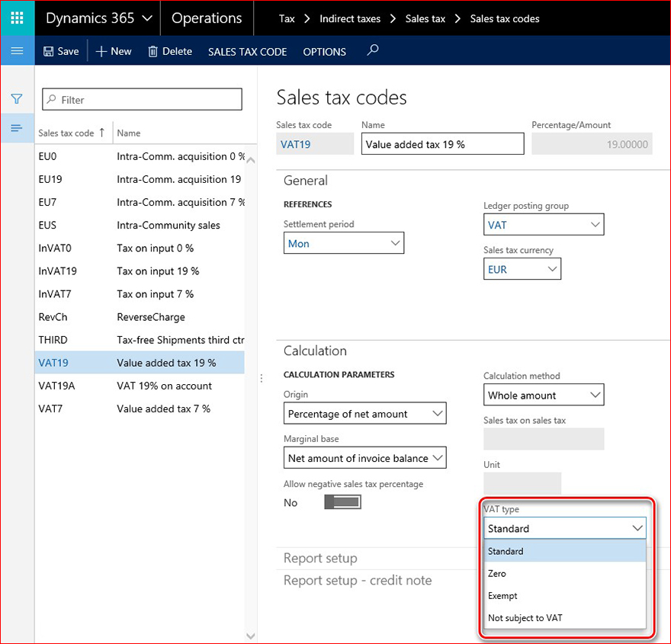Screen dimensions: 671x644
Task: Select the RevCh ReverseCharge row
Action: pos(140,317)
